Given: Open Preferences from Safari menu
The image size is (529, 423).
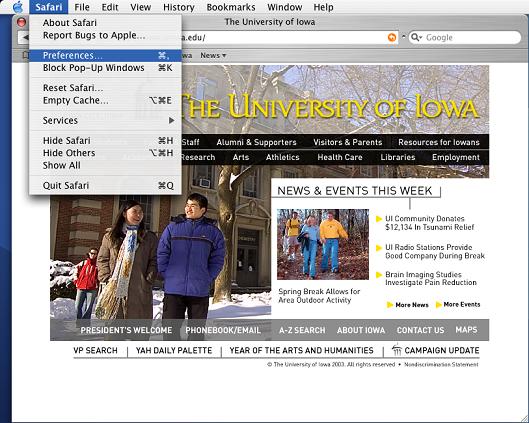Looking at the screenshot, I should pos(105,55).
